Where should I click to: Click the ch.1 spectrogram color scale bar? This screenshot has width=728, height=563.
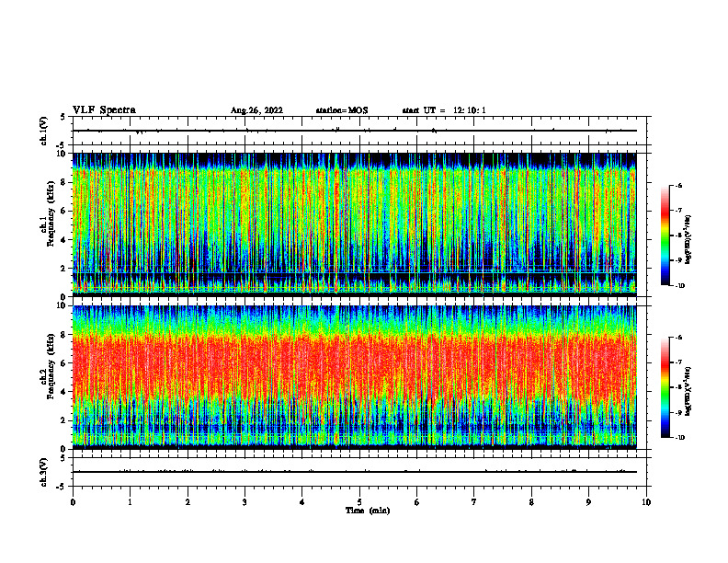[x=665, y=236]
